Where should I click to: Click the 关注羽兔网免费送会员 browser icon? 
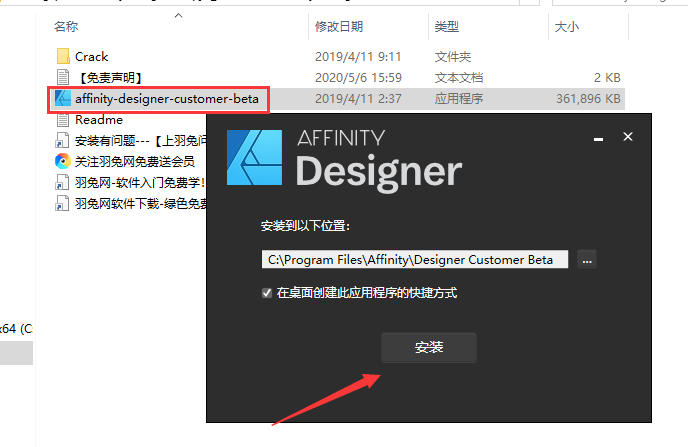(x=63, y=161)
